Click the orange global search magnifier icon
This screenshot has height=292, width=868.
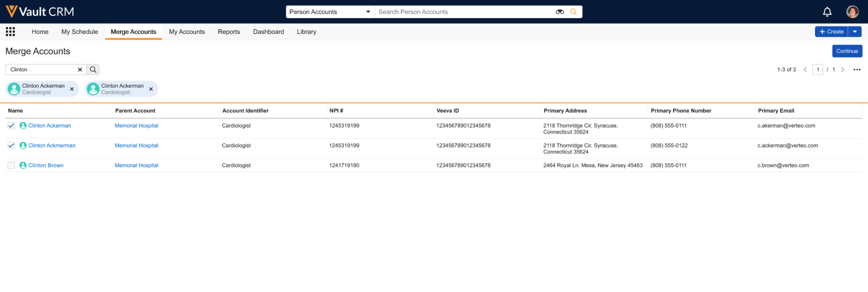573,12
